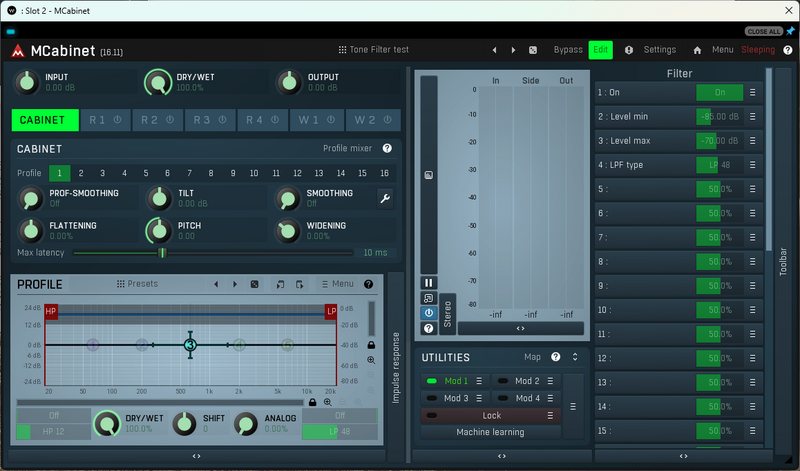The height and width of the screenshot is (471, 800).
Task: Click the pin icon near CLOSE ALL
Action: coord(790,31)
